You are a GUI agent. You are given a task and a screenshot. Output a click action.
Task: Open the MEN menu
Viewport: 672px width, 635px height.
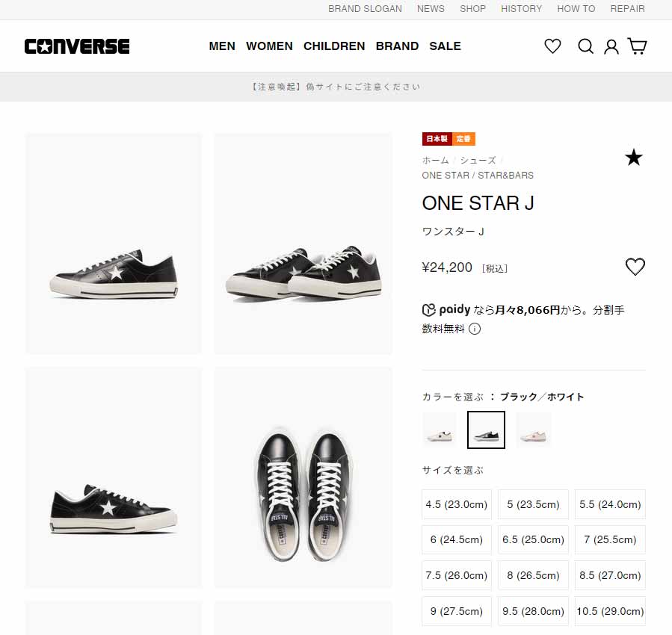[222, 46]
